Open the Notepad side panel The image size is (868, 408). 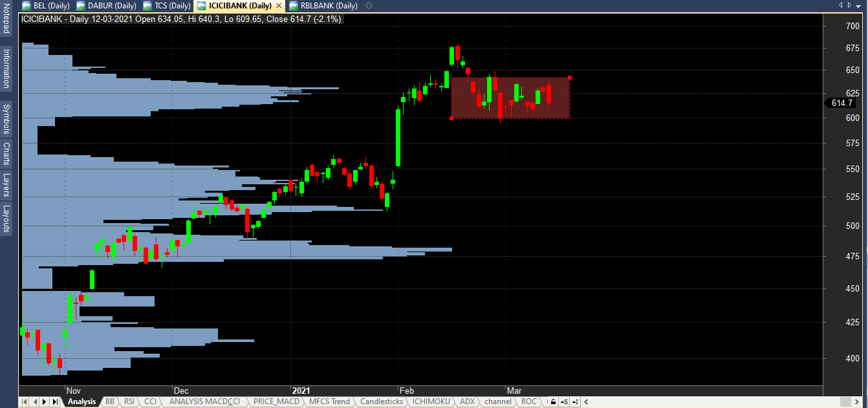pos(6,18)
